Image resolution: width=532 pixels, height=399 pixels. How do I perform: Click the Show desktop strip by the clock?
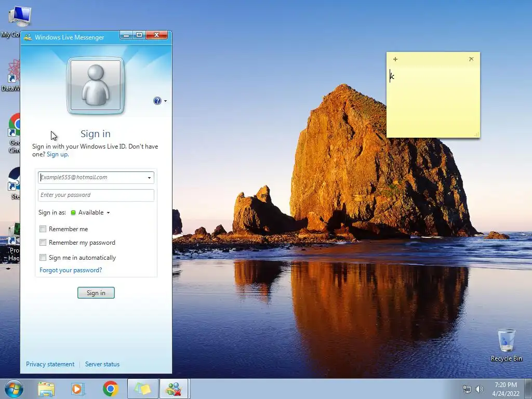[528, 389]
